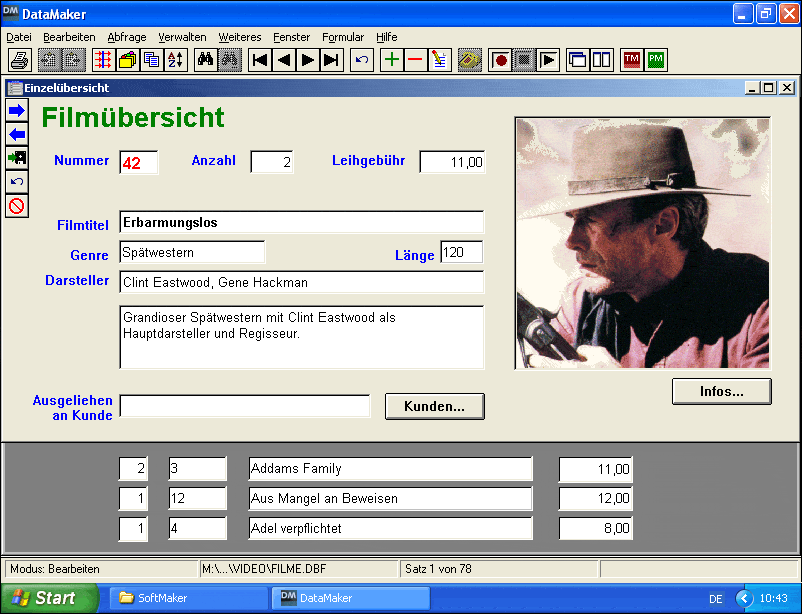Click the Nummer field showing 42

(139, 163)
